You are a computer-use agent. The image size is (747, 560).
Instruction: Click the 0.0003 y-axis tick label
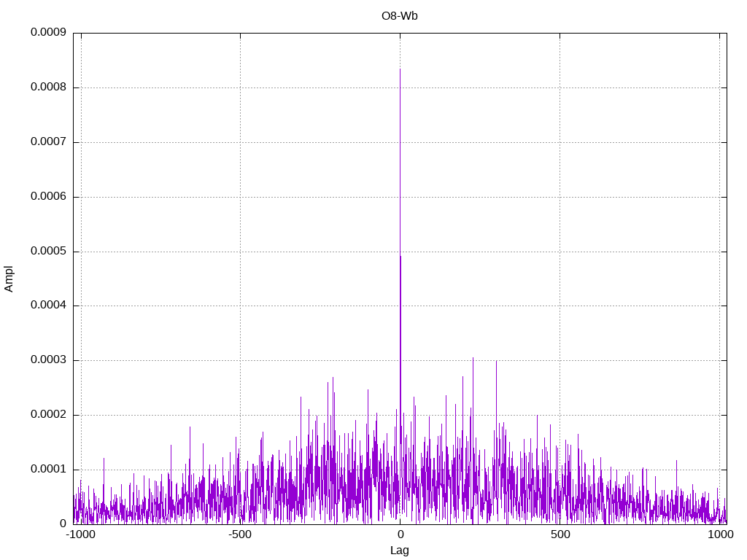click(x=49, y=360)
